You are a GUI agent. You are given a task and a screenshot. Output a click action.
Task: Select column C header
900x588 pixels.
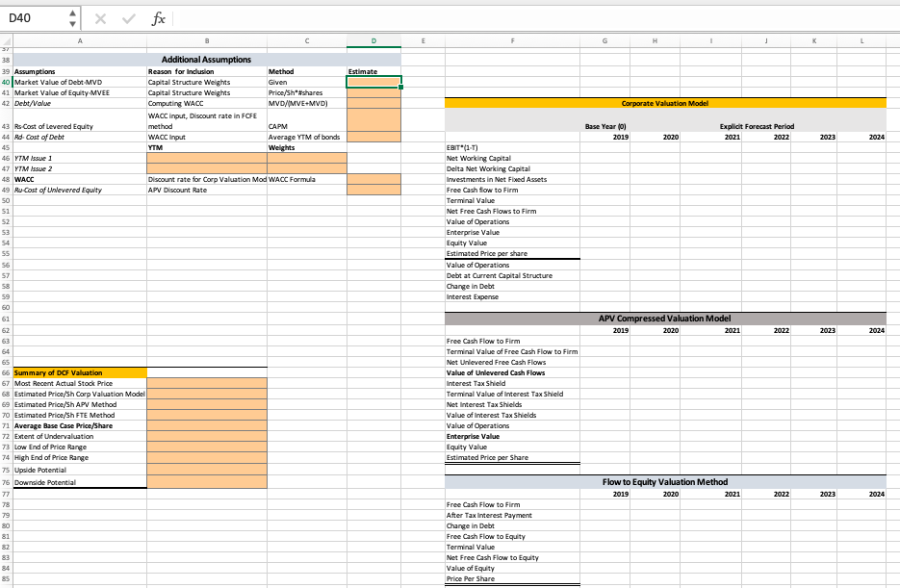307,40
